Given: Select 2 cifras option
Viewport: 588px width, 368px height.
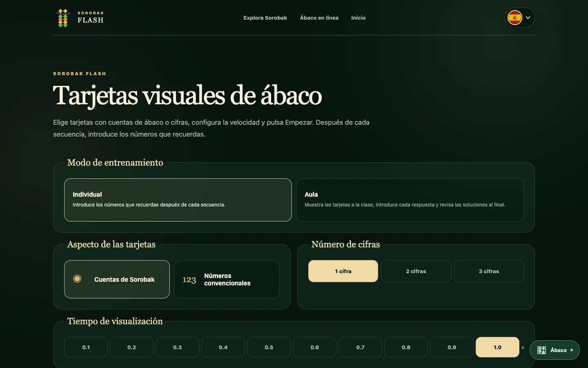Looking at the screenshot, I should pyautogui.click(x=416, y=271).
